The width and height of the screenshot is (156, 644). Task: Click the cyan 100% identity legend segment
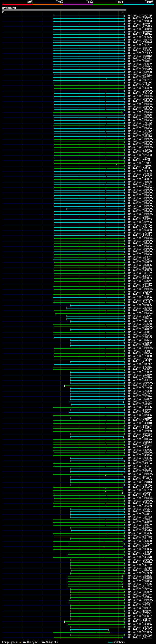[x=138, y=4]
